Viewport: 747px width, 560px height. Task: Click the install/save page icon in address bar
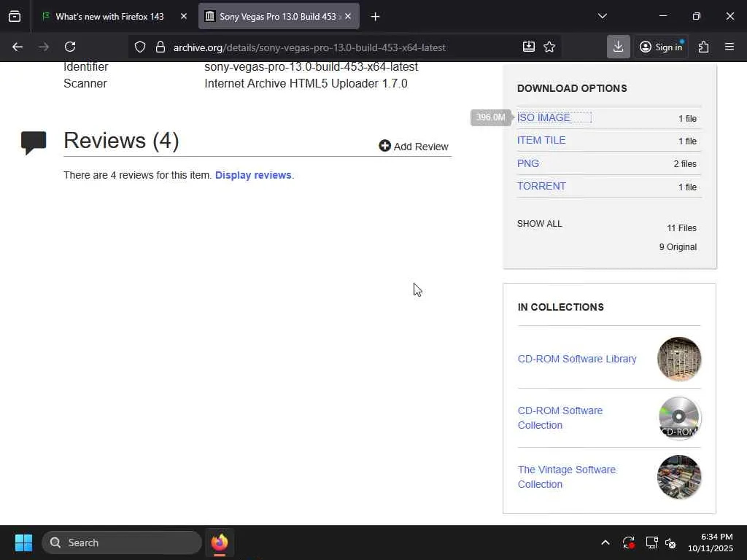(x=529, y=47)
